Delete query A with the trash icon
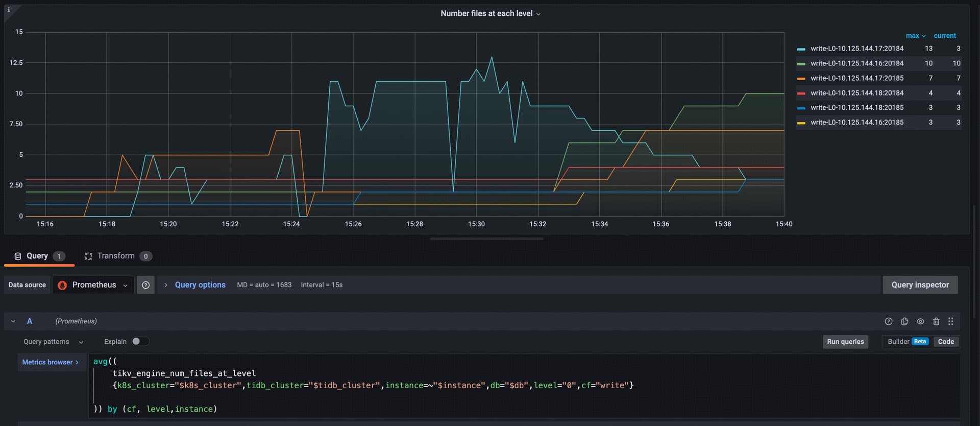980x426 pixels. pyautogui.click(x=936, y=321)
